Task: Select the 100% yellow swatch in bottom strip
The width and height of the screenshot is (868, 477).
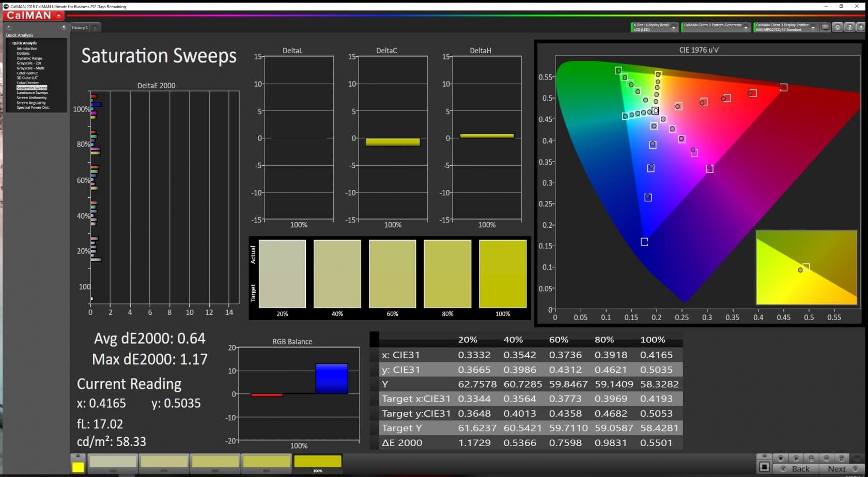Action: click(317, 462)
